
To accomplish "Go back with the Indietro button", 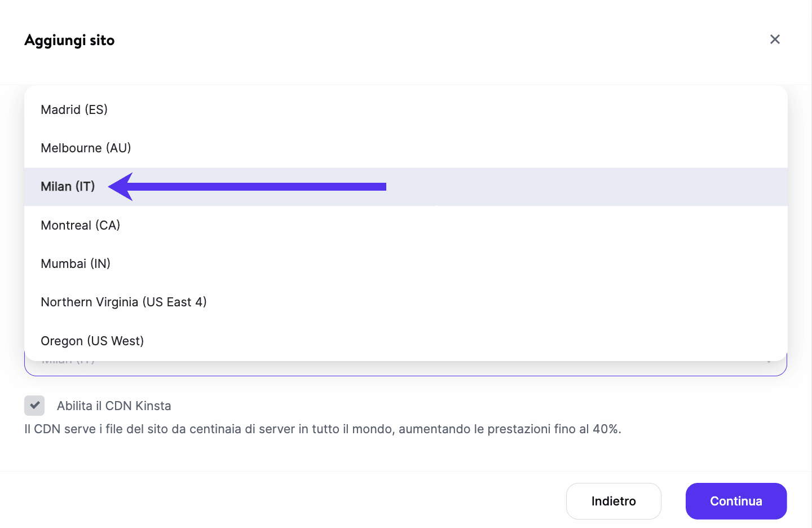I will pos(614,501).
